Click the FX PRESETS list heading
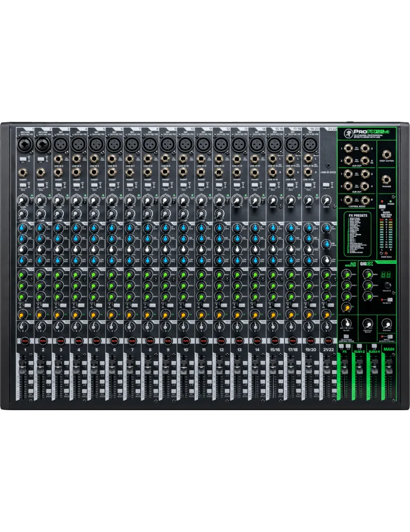Screen dimensions: 410x532 point(358,215)
